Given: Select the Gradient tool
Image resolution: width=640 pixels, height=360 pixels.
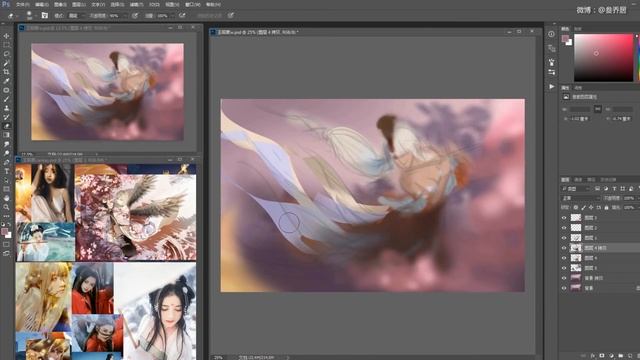Looking at the screenshot, I should [x=6, y=135].
